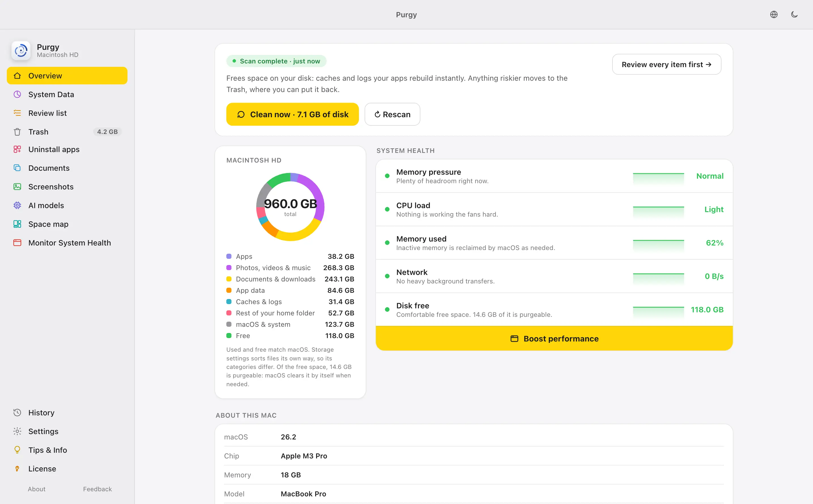Click the Rescan button
The height and width of the screenshot is (504, 813).
pos(392,114)
